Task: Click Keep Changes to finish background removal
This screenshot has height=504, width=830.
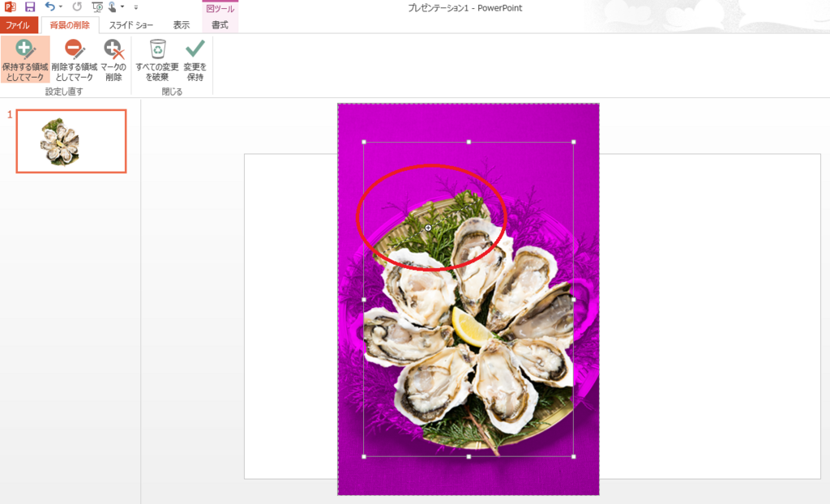Action: click(x=196, y=60)
